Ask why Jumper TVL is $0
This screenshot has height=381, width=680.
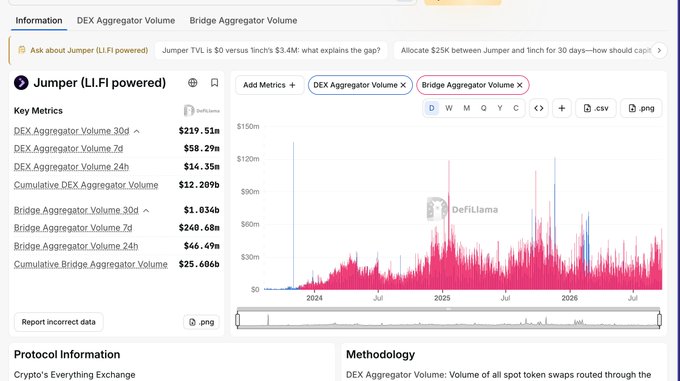click(x=271, y=50)
